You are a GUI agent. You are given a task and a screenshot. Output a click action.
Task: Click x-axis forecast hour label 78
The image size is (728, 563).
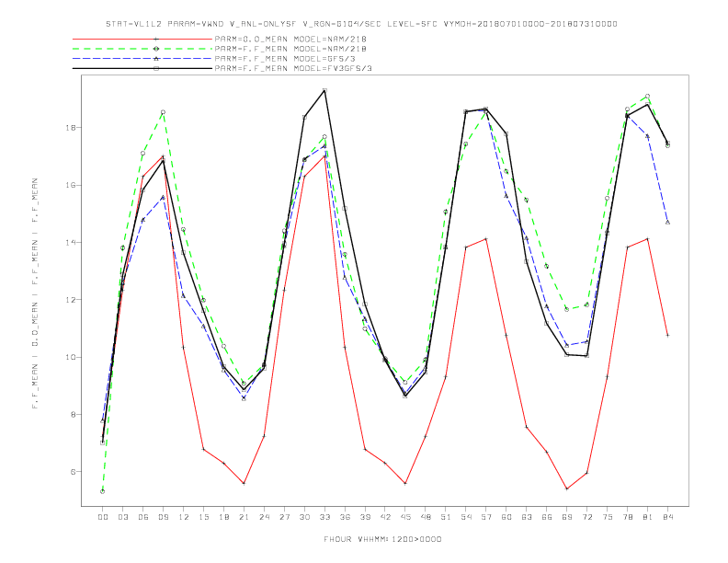627,517
